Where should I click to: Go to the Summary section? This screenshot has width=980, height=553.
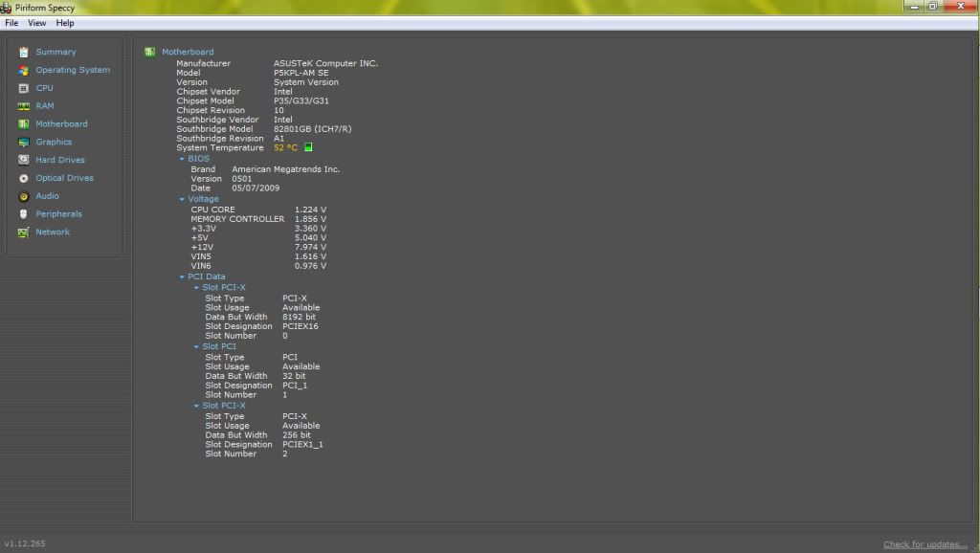tap(56, 52)
